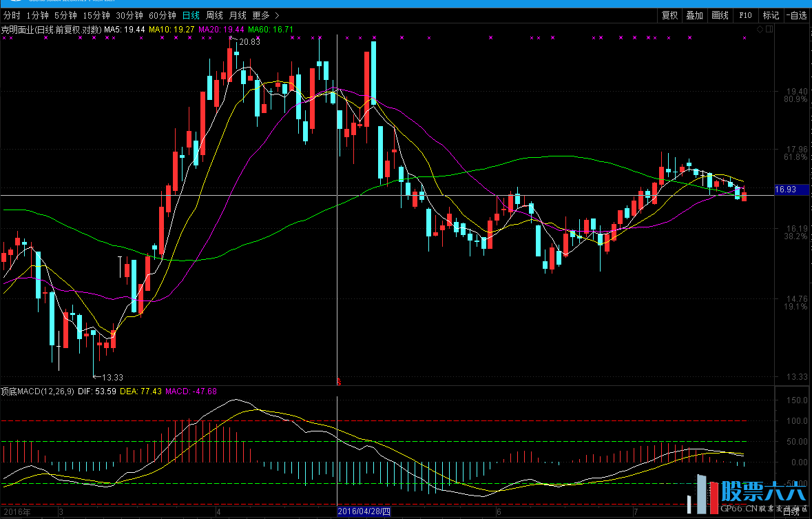Click the 画线 drawing tools button

(720, 15)
